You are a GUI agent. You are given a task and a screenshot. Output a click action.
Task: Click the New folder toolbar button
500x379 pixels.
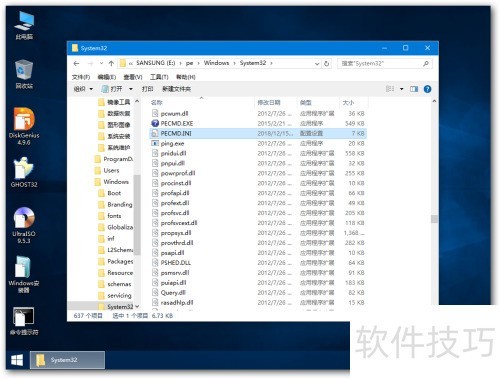(176, 89)
